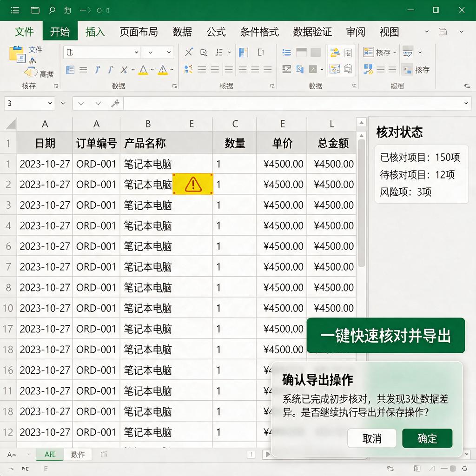Click the crossed-lines X icon above sparkle icon
This screenshot has height=476, width=476.
click(189, 52)
